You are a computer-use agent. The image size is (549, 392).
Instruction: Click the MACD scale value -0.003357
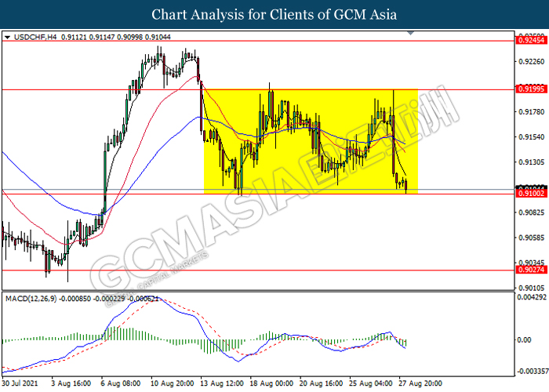(x=532, y=371)
